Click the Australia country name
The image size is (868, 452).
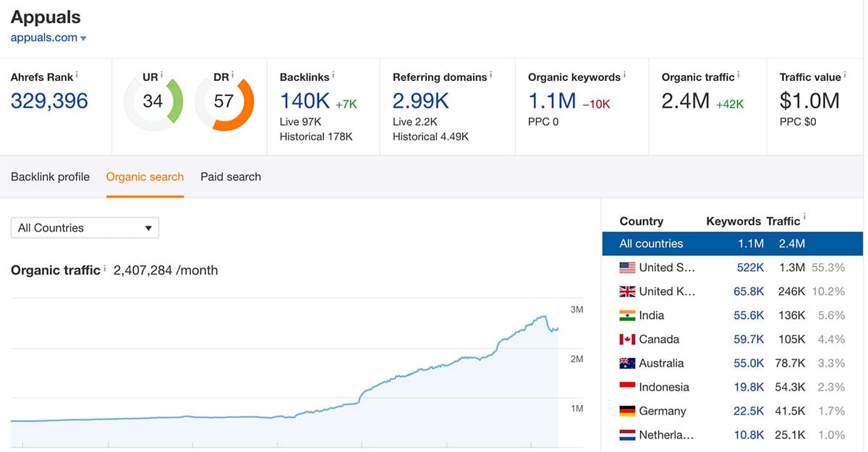661,363
